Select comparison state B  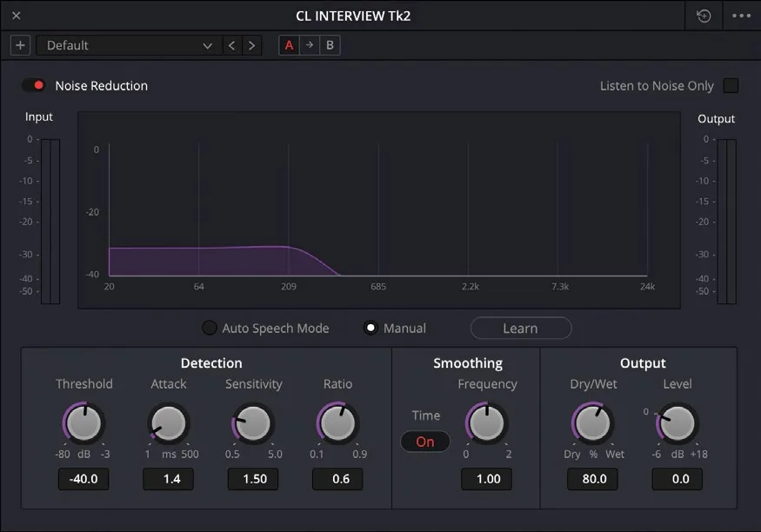pos(330,45)
